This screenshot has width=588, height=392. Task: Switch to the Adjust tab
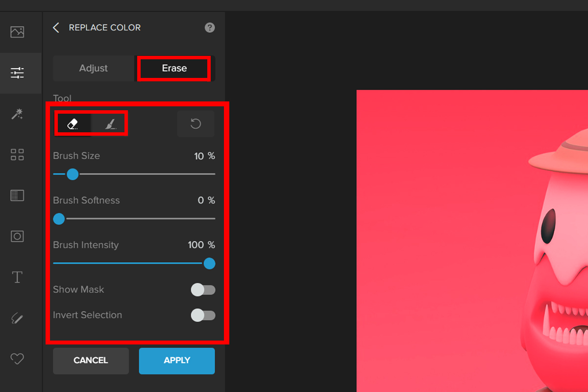click(94, 68)
